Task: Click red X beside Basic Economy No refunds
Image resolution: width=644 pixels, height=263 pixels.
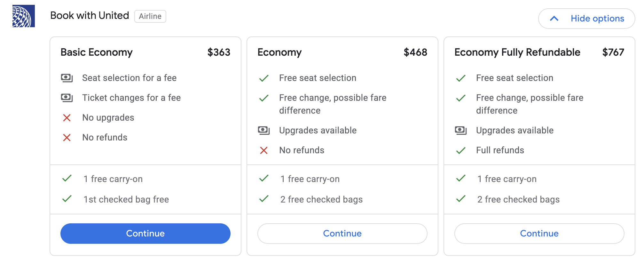Action: point(67,138)
